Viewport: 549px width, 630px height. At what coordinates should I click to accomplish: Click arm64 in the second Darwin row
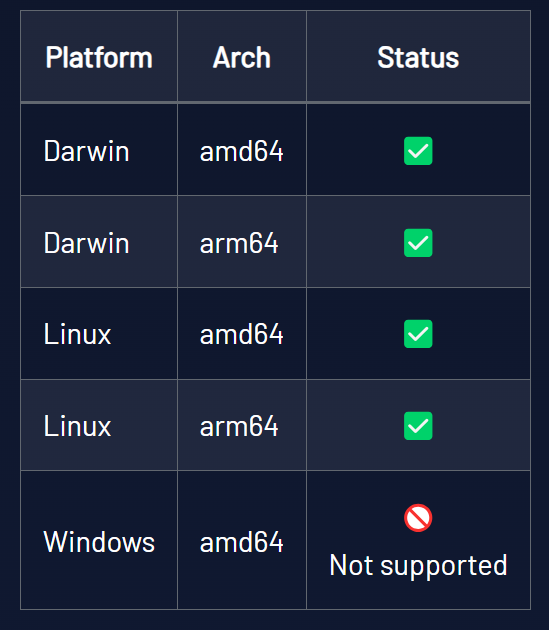pyautogui.click(x=239, y=243)
